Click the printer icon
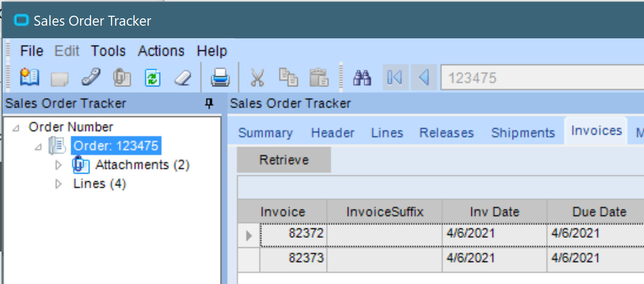644x284 pixels. pyautogui.click(x=220, y=78)
